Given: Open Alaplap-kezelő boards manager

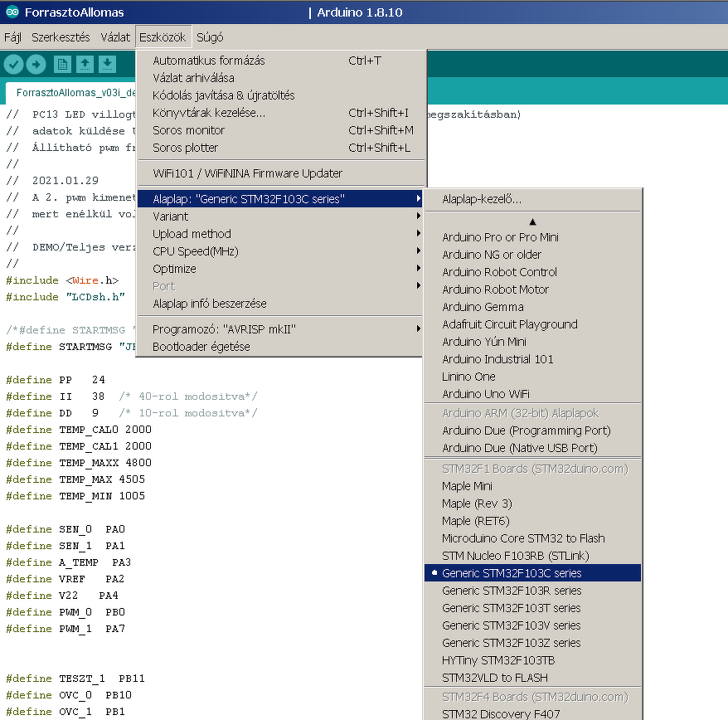Looking at the screenshot, I should (532, 199).
